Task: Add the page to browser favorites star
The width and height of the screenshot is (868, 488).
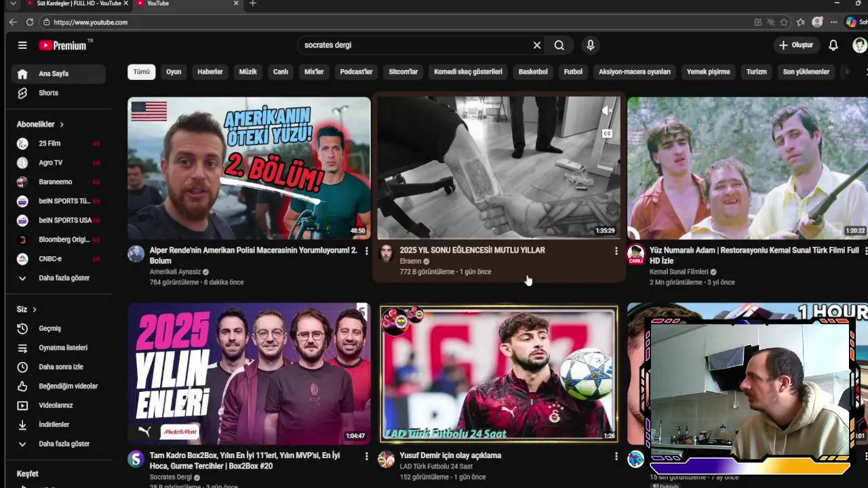Action: pyautogui.click(x=784, y=22)
